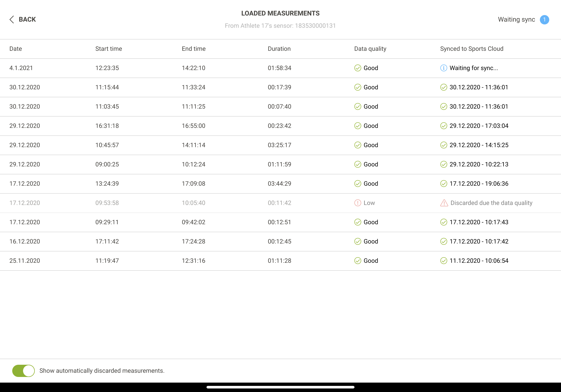Click start time 12:23:35
Screen dimensions: 561x392
click(x=107, y=68)
